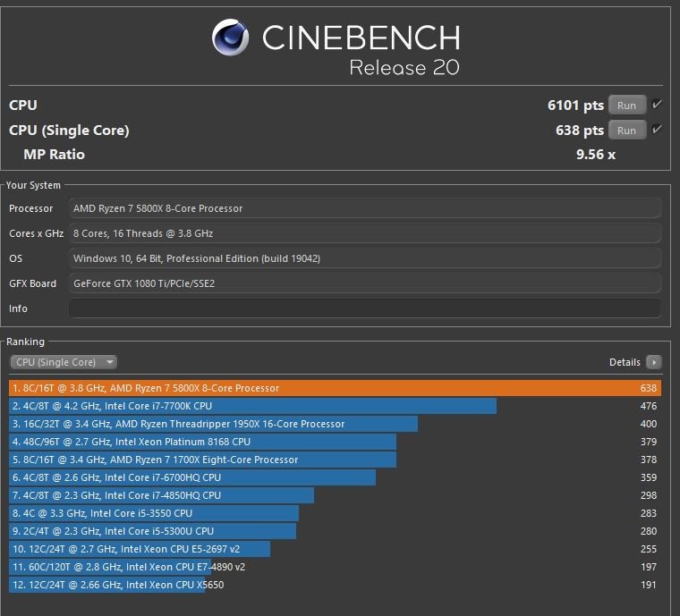Select the Xeon E5-2697 v2 ranking row
The width and height of the screenshot is (680, 616).
(335, 549)
